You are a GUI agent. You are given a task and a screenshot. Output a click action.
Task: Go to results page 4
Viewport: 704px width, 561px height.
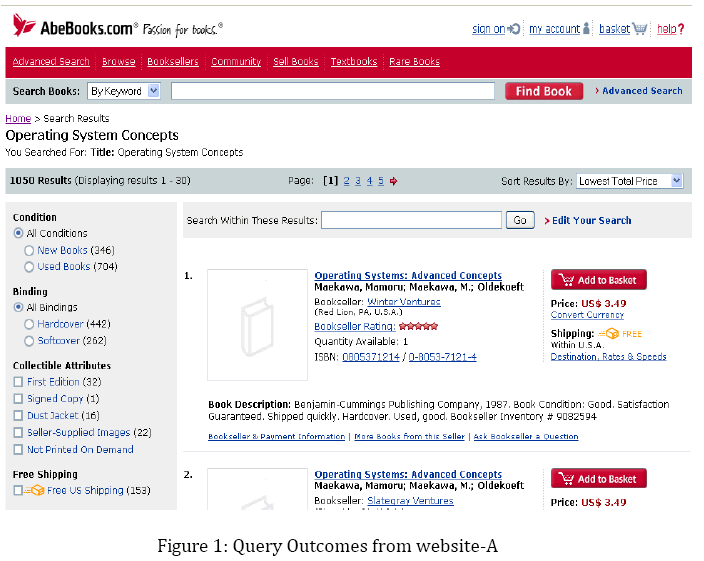coord(370,181)
